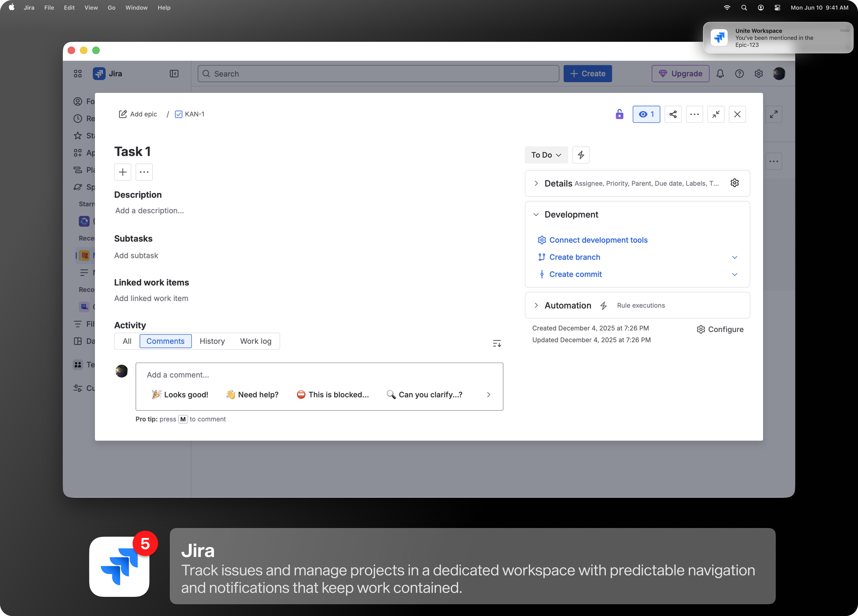Click the plus button under Task 1
858x616 pixels.
[x=123, y=172]
